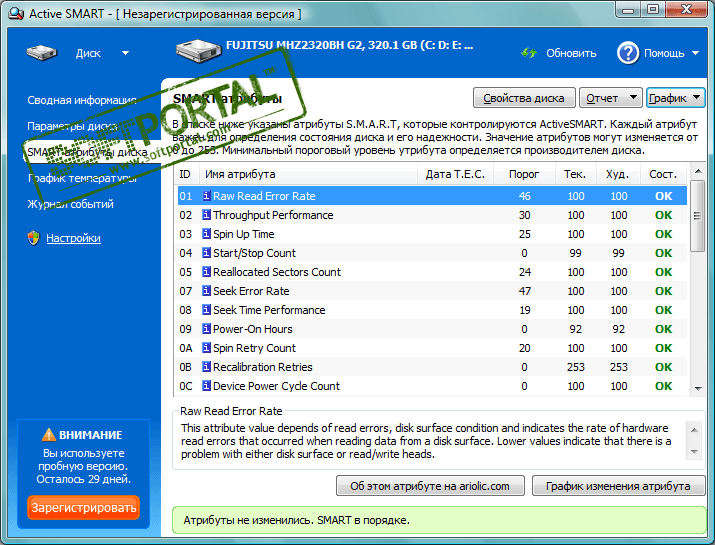Select SMART атрибуты диска section
The width and height of the screenshot is (715, 545).
pyautogui.click(x=87, y=152)
